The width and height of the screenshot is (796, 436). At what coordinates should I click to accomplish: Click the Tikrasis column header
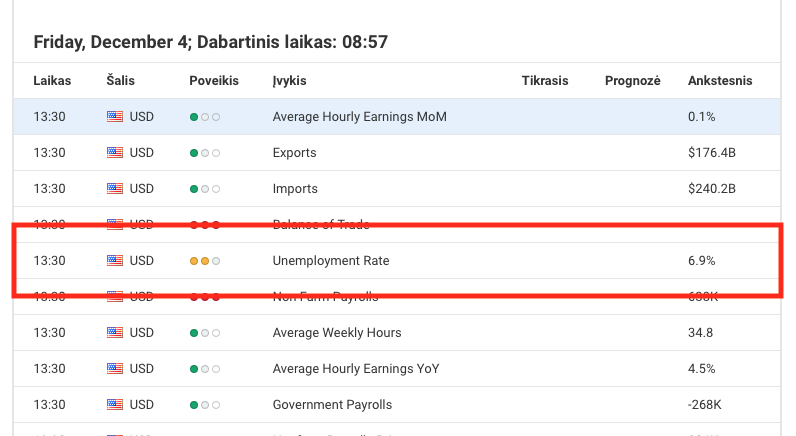tap(545, 81)
